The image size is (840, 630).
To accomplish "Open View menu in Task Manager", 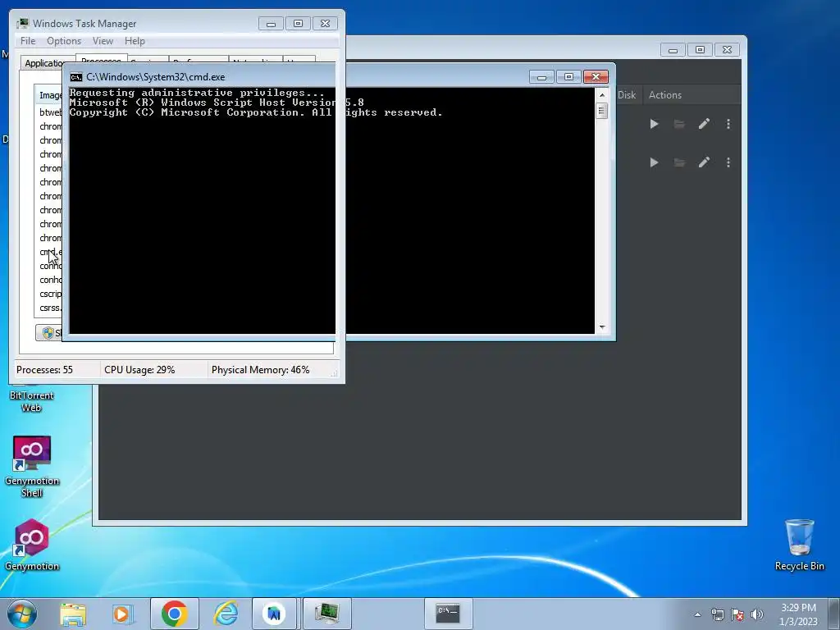I will pyautogui.click(x=103, y=41).
